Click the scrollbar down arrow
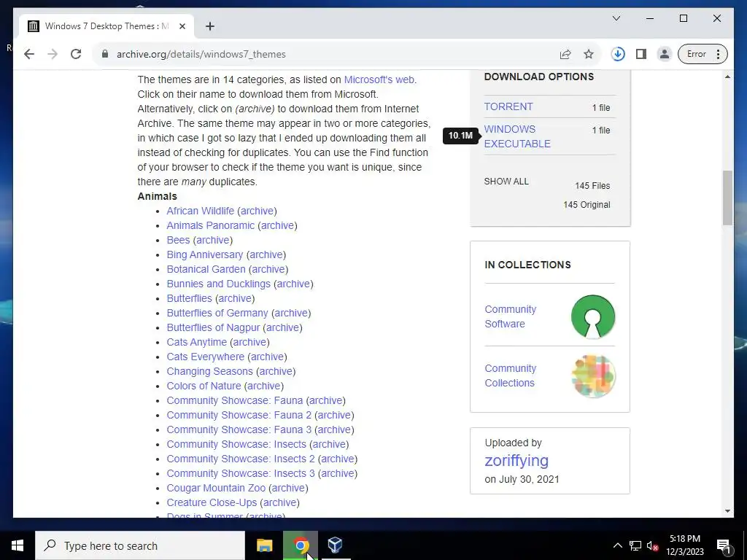Screen dimensions: 747x560 [727, 511]
